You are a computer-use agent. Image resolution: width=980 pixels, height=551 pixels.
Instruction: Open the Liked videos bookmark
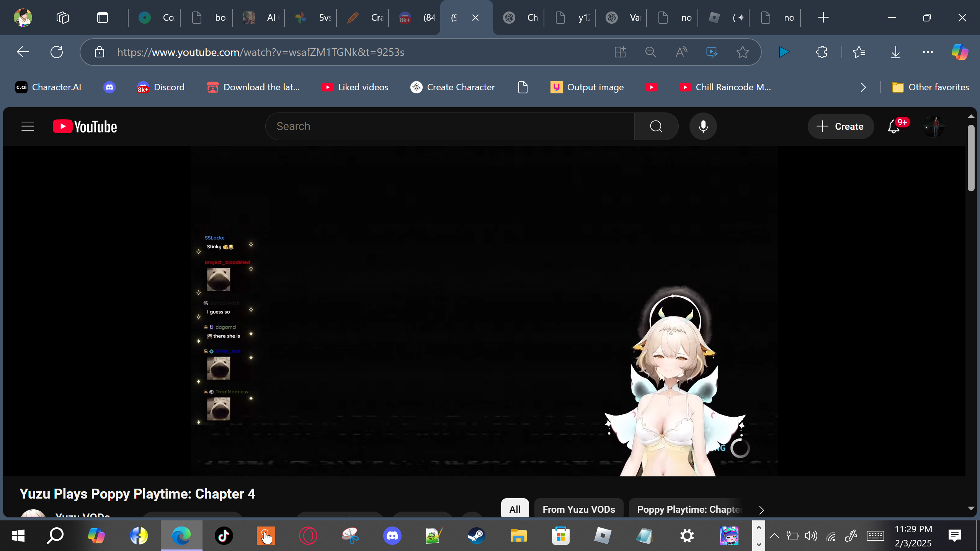pos(355,87)
